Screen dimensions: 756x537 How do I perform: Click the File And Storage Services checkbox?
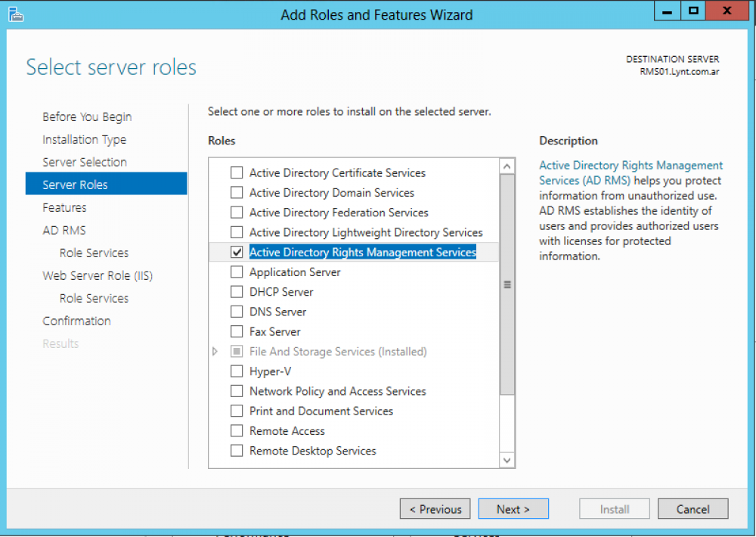coord(237,351)
